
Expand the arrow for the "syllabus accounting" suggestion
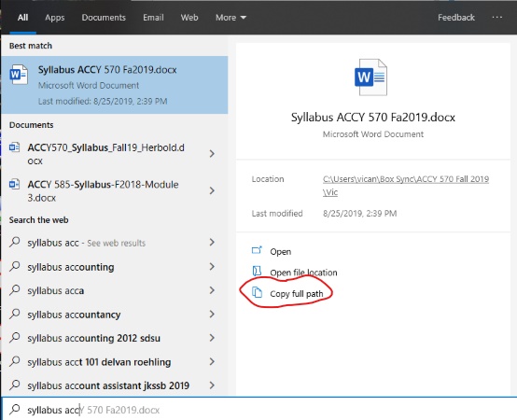pyautogui.click(x=212, y=266)
